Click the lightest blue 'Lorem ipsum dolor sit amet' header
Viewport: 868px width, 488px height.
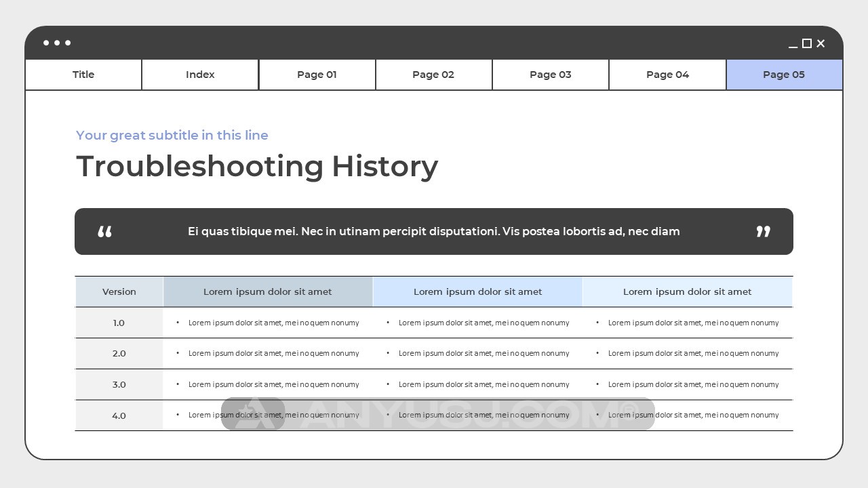pyautogui.click(x=687, y=291)
